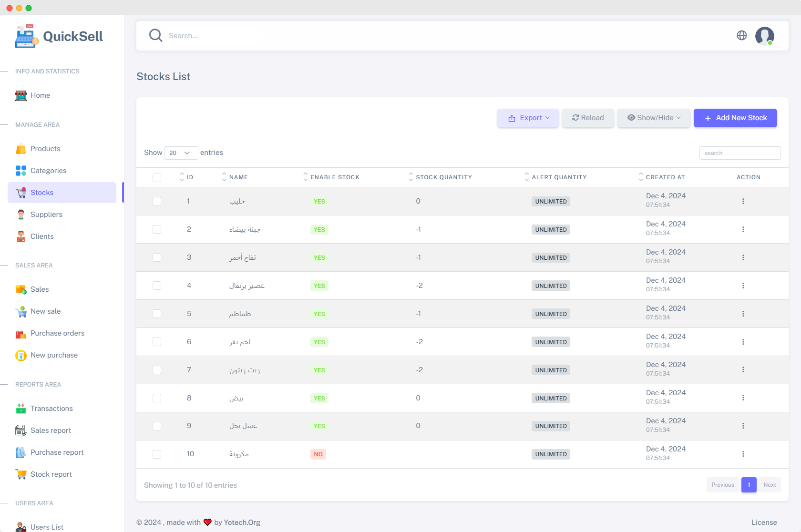Open the Export dropdown
801x532 pixels.
tap(528, 118)
